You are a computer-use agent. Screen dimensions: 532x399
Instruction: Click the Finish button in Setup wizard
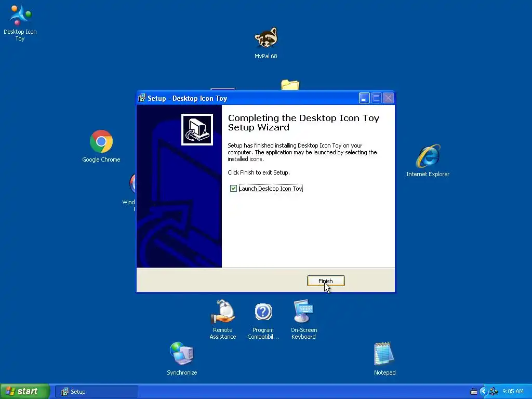[326, 281]
